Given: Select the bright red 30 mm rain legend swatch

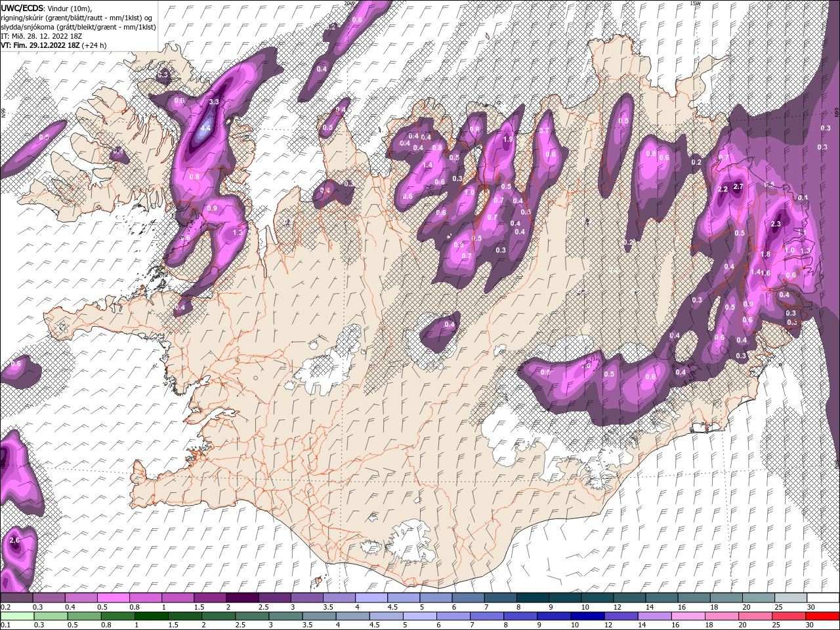Looking at the screenshot, I should [x=822, y=616].
